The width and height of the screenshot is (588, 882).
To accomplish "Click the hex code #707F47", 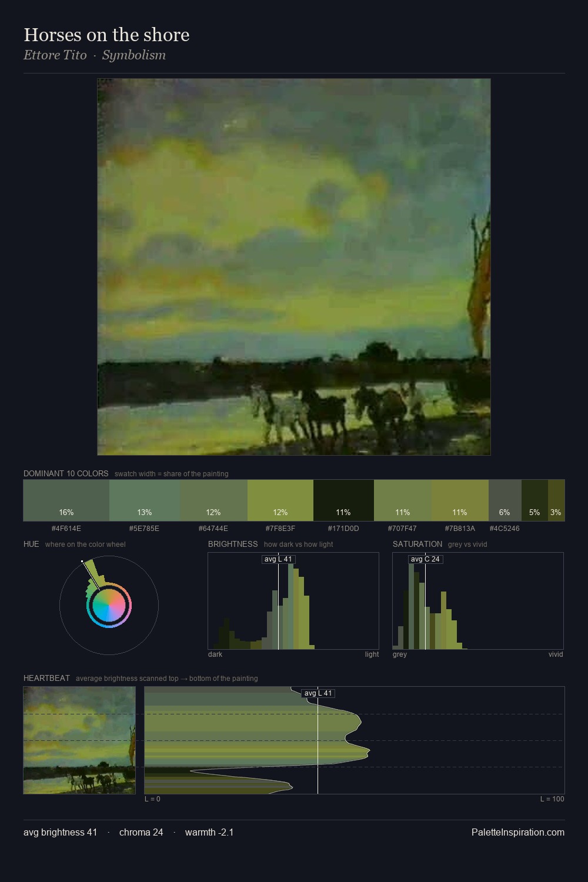I will point(402,528).
